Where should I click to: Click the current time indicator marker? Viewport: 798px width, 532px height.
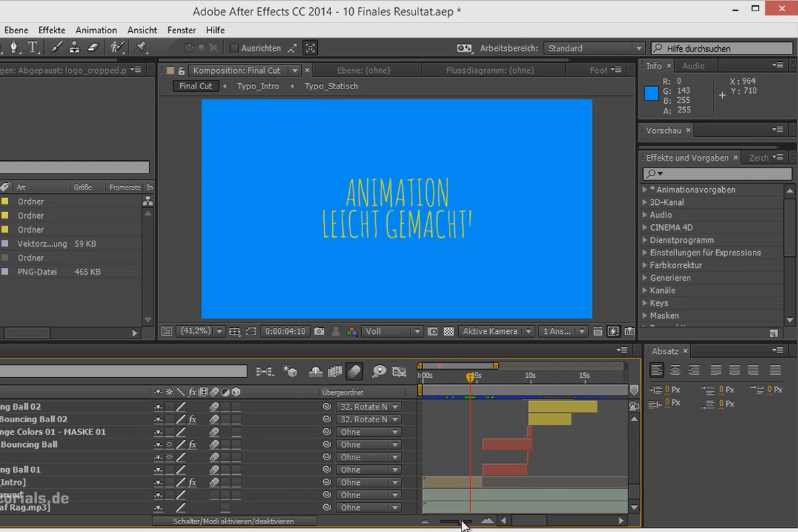tap(470, 377)
